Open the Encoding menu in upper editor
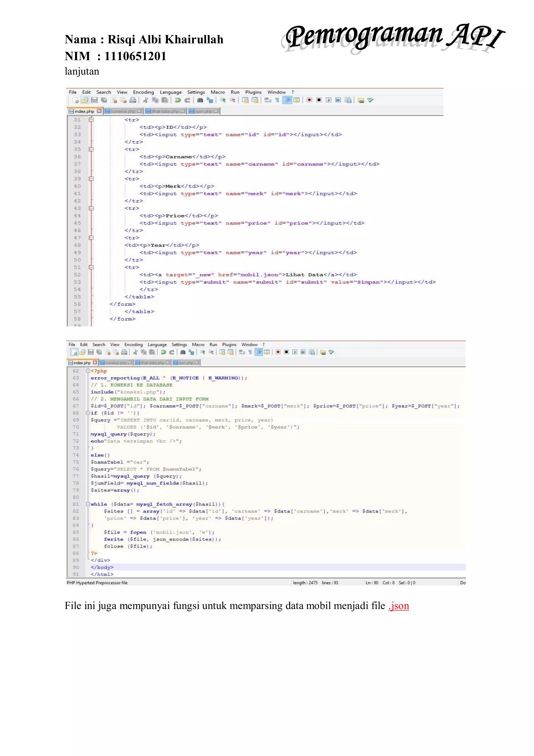The height and width of the screenshot is (756, 534). pyautogui.click(x=143, y=92)
